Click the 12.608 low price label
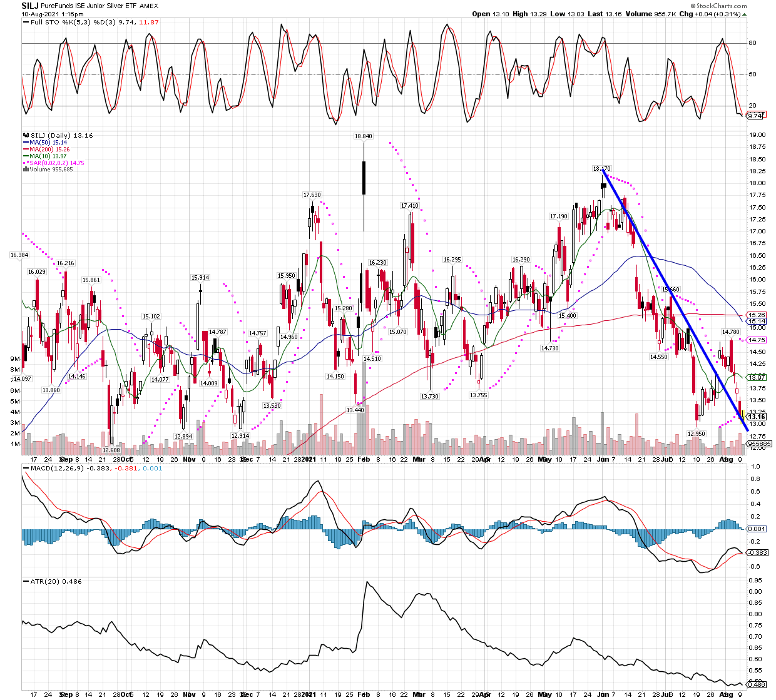The width and height of the screenshot is (776, 700). coord(111,450)
